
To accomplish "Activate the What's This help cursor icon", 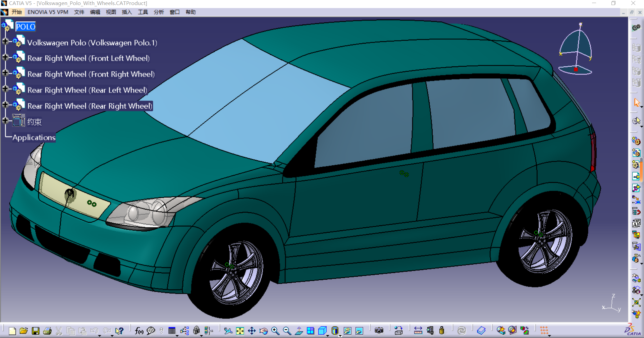I will [119, 331].
